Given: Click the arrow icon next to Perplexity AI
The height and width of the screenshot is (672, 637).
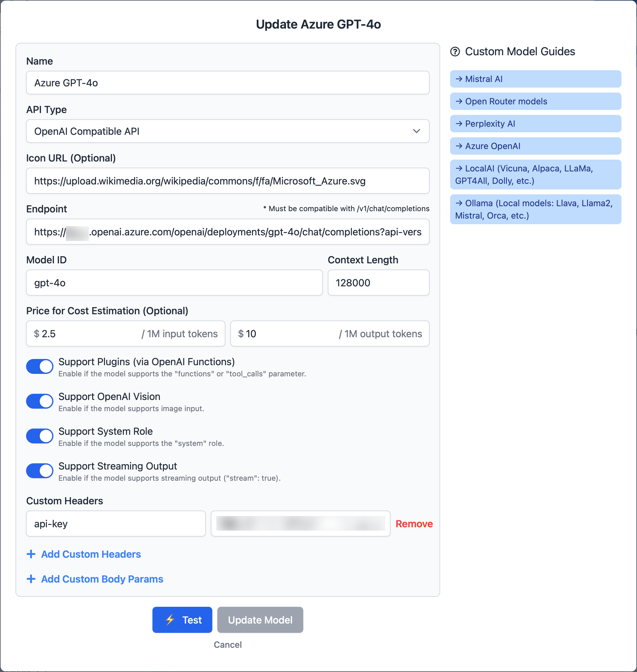Looking at the screenshot, I should click(459, 124).
